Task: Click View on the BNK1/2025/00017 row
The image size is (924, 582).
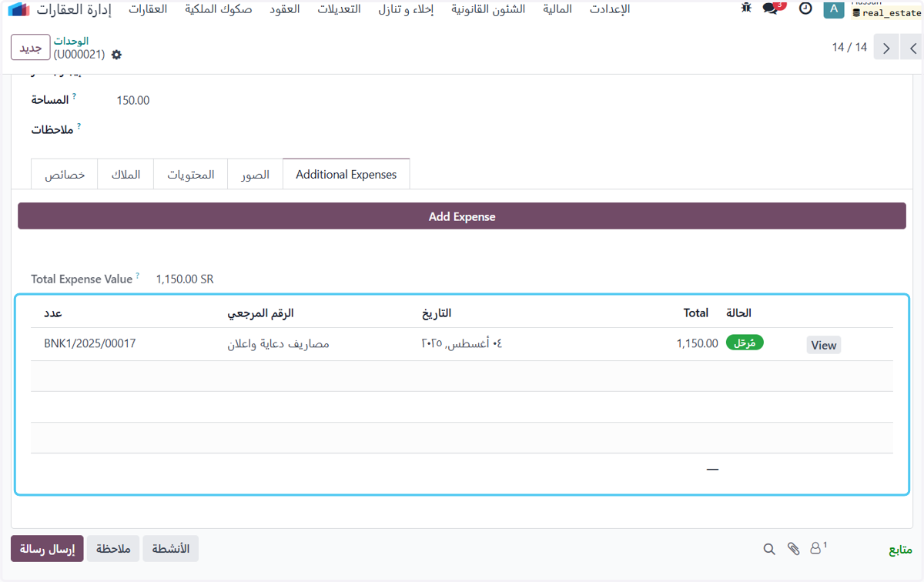Action: tap(823, 345)
